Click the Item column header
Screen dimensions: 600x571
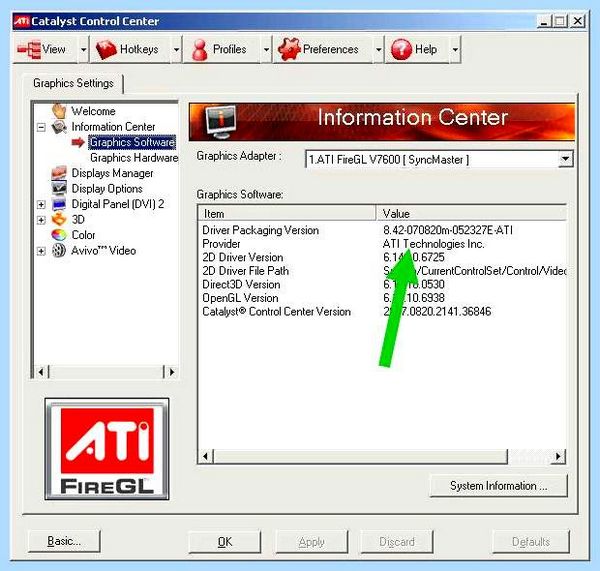click(287, 213)
